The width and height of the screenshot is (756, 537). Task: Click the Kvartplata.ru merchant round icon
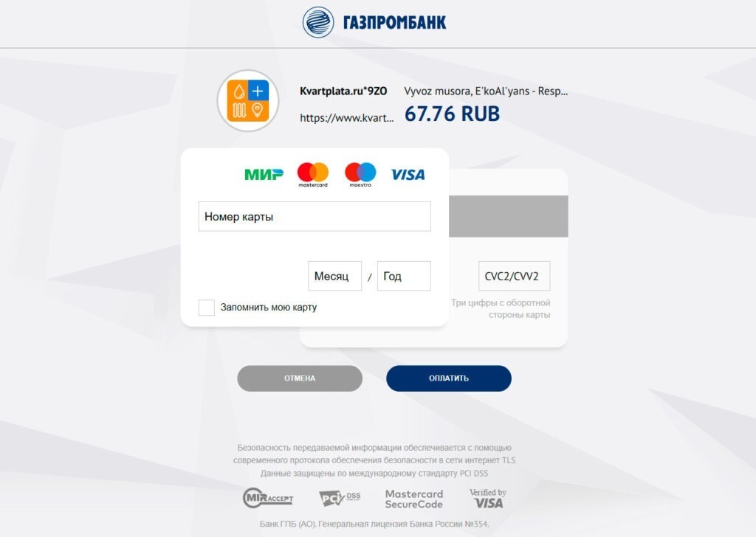pos(248,100)
